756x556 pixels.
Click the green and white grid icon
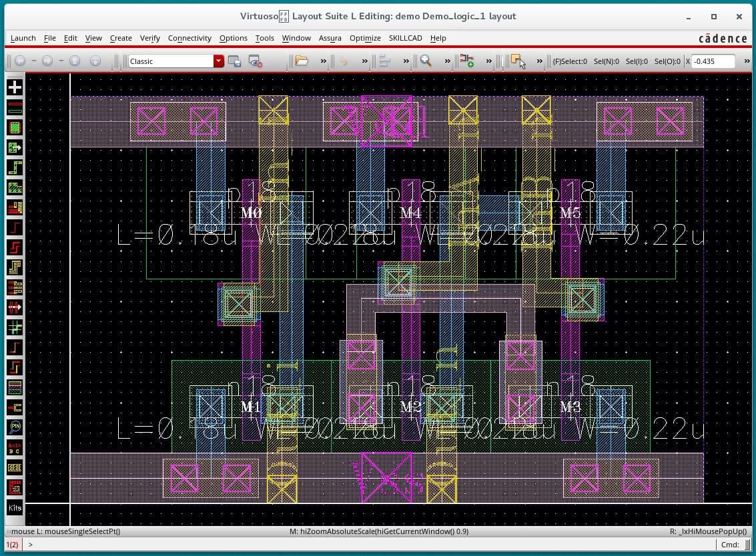[14, 327]
